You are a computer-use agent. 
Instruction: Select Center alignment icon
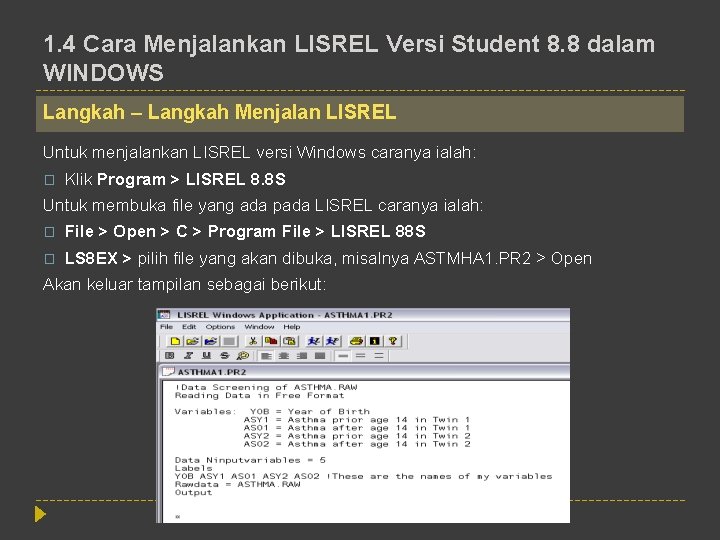[284, 356]
